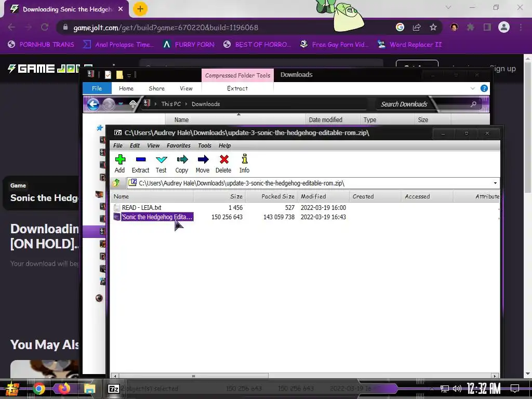This screenshot has height=399, width=532.
Task: Open the 7-Zip Help menu
Action: (x=224, y=145)
